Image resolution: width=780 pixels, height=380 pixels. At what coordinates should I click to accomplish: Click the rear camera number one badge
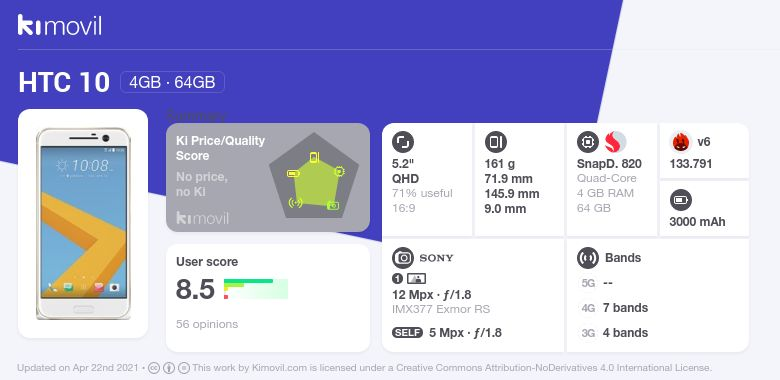397,279
